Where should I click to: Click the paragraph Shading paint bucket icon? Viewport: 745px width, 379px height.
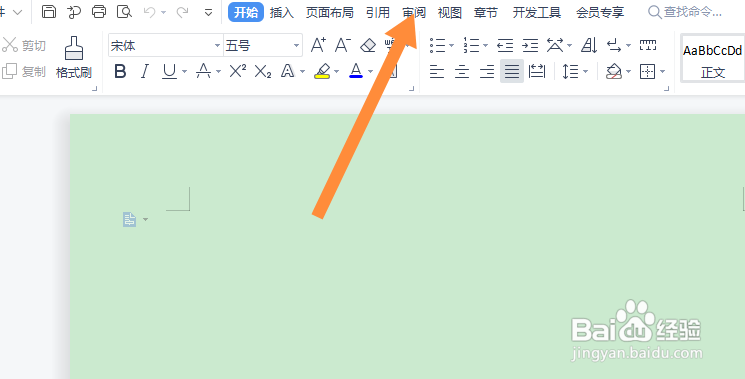(x=614, y=72)
